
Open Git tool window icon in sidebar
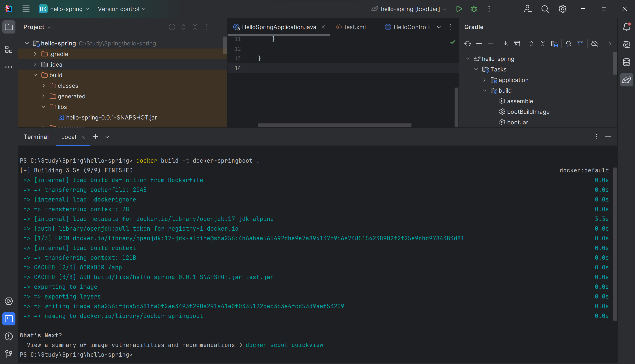pyautogui.click(x=9, y=353)
